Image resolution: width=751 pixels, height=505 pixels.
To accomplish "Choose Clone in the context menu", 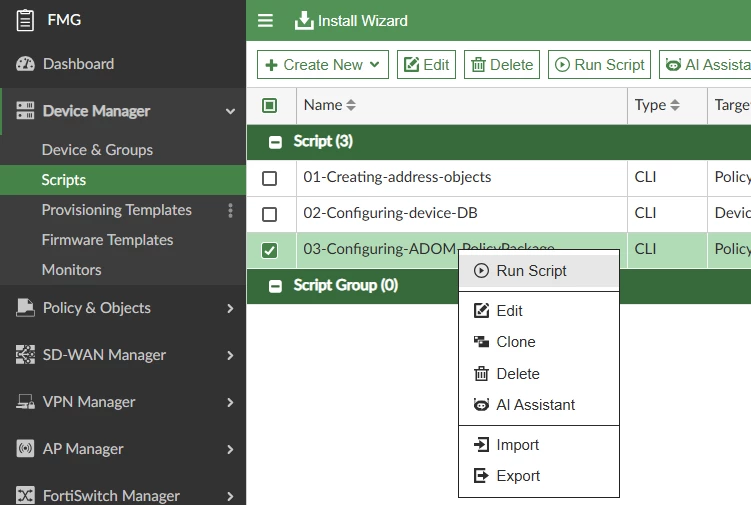I will 539,342.
